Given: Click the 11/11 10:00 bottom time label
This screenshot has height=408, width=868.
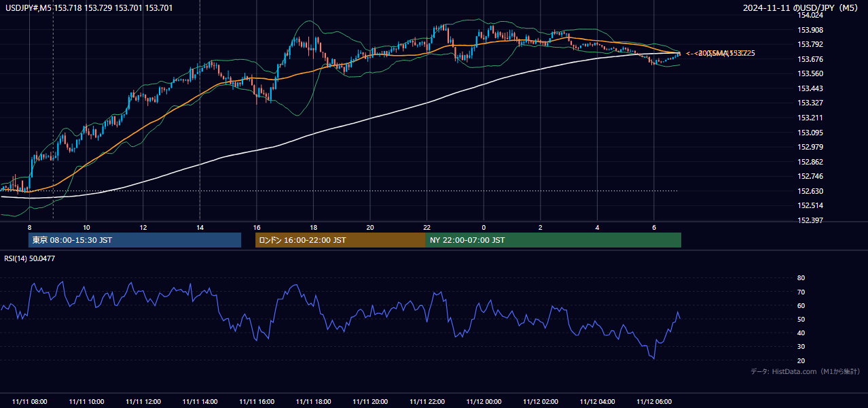Looking at the screenshot, I should [x=86, y=402].
